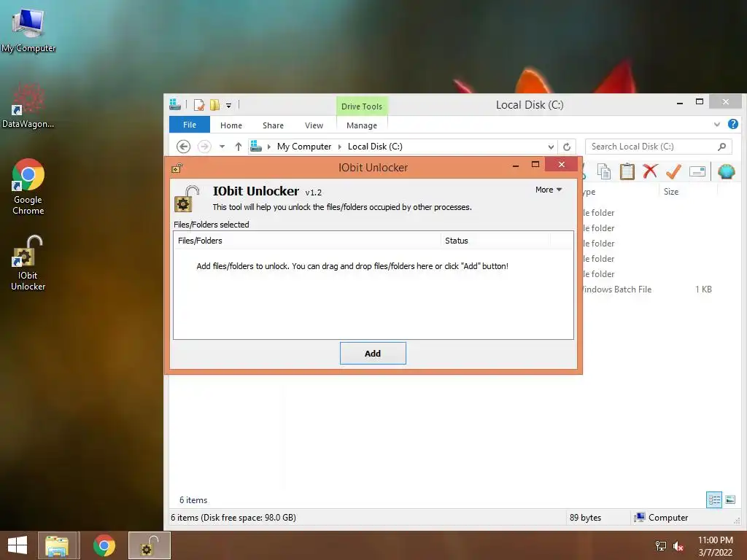Click the Rename toolbar icon
747x560 pixels.
click(x=697, y=171)
